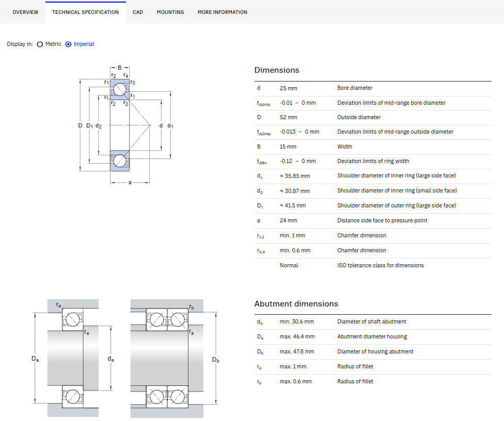Click 'Shoulder diameter of outer ring (large side face)'

point(396,205)
